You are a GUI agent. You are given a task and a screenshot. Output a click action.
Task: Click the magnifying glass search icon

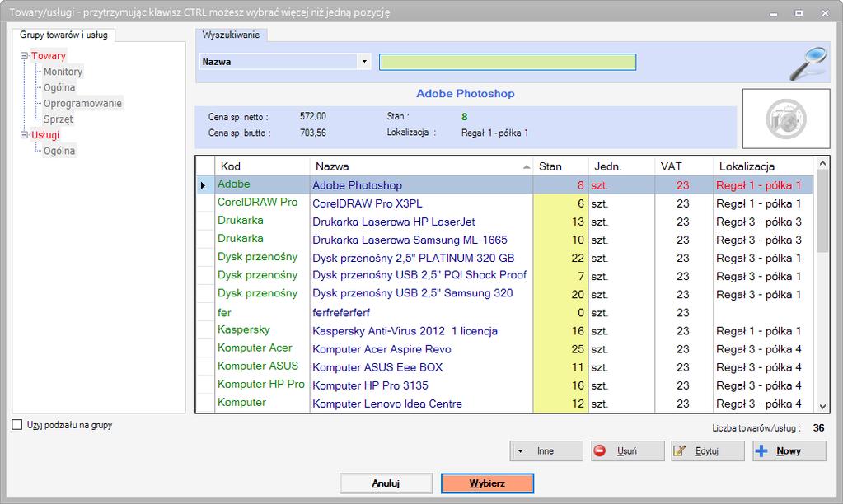[808, 63]
